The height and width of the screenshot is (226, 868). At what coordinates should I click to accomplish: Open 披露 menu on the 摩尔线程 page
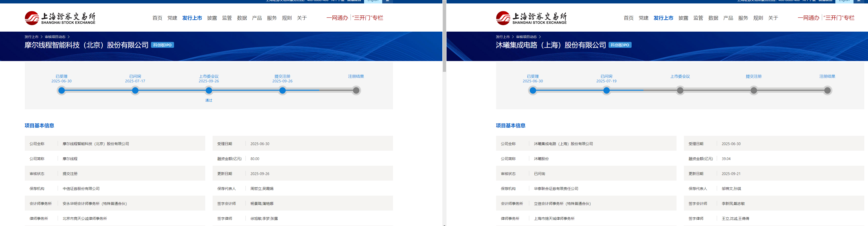(212, 18)
